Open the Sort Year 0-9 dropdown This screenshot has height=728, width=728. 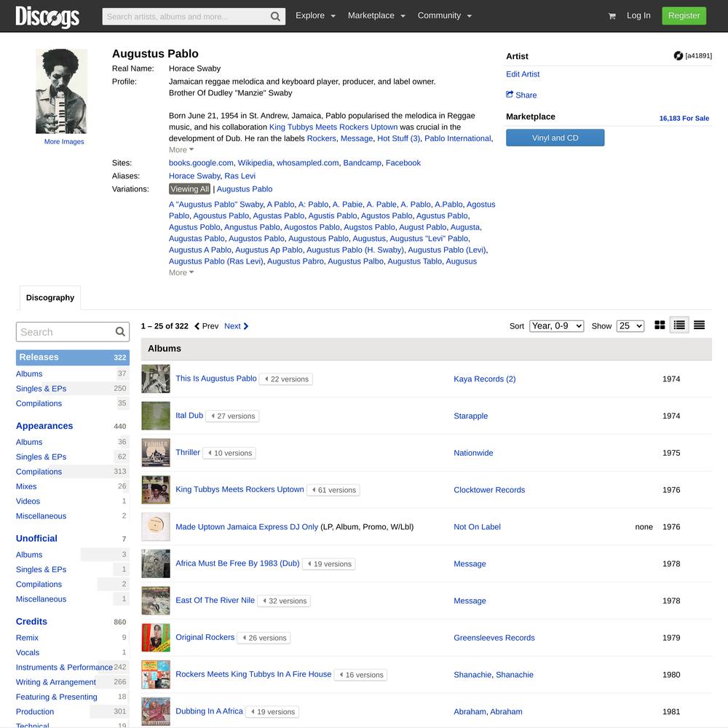point(556,326)
